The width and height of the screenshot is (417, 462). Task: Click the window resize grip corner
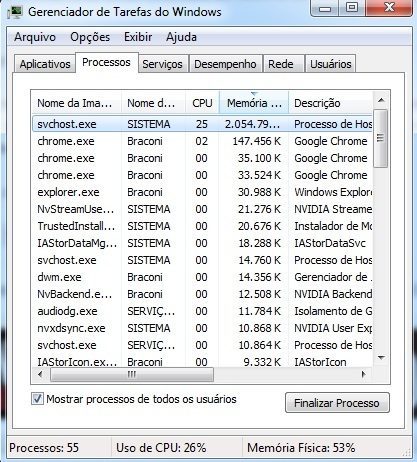pyautogui.click(x=407, y=453)
